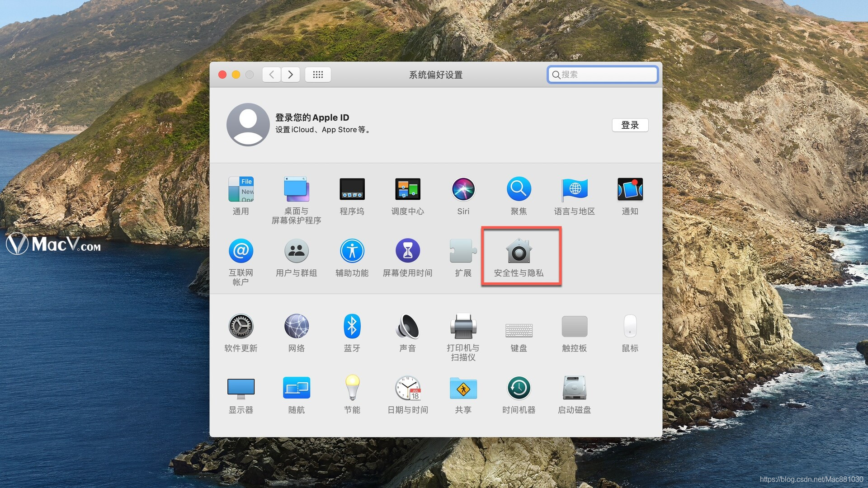
Task: Open Sharing (共享) preferences
Action: coord(463,388)
